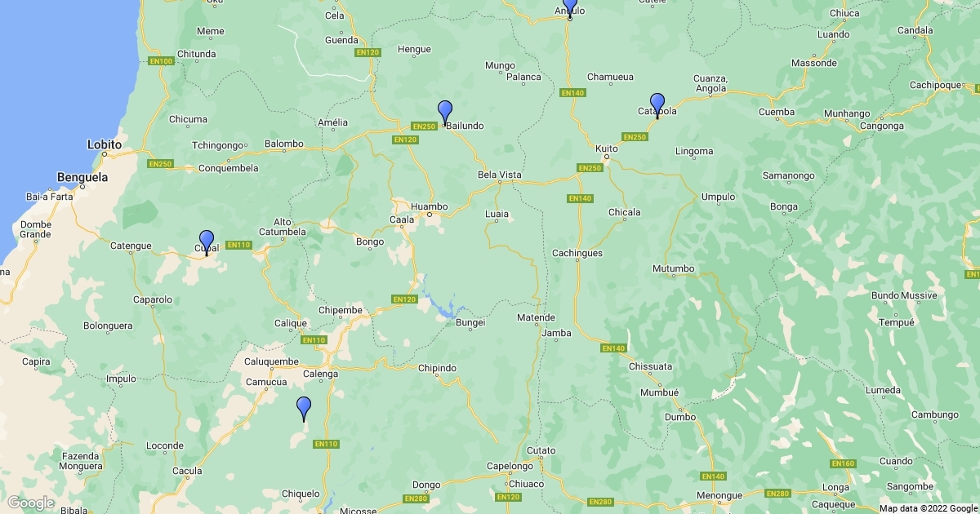Click the blue marker pin at Andulo
Image resolution: width=980 pixels, height=514 pixels.
click(x=570, y=7)
